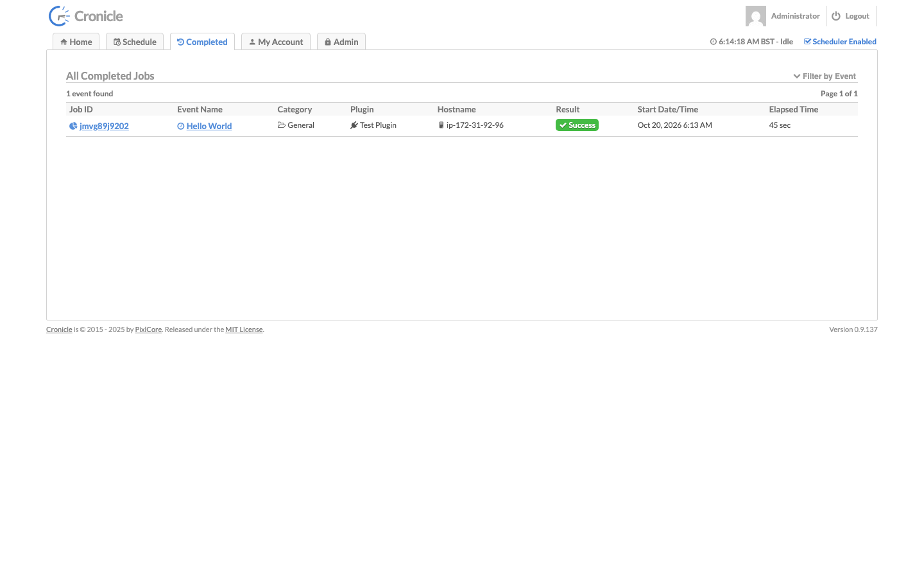Click the Cronicle clock logo icon
The width and height of the screenshot is (924, 578).
pyautogui.click(x=59, y=16)
